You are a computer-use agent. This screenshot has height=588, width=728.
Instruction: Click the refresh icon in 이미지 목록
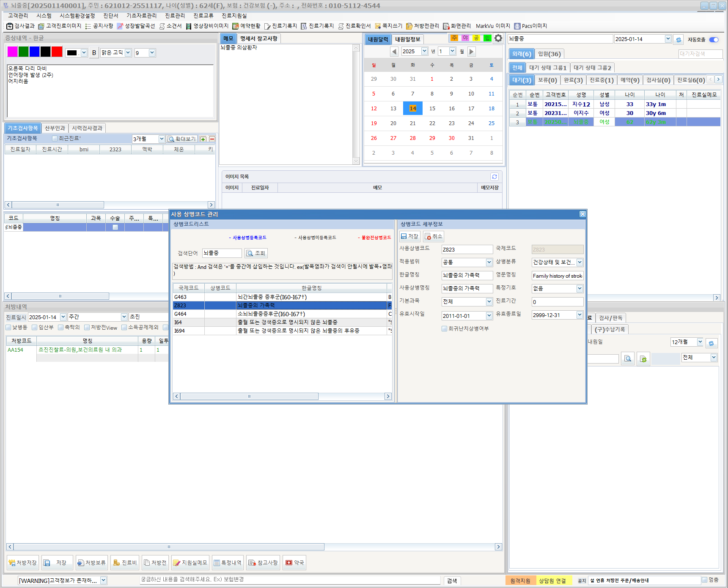click(494, 177)
